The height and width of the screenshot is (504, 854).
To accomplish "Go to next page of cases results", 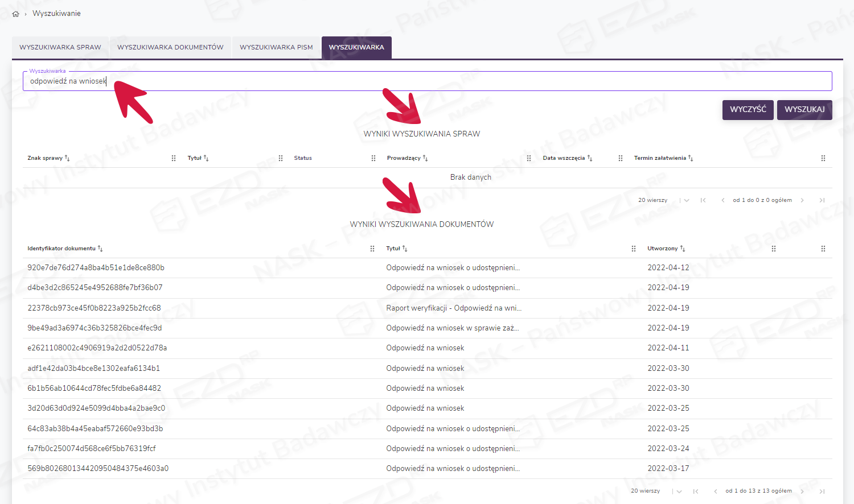I will (802, 200).
